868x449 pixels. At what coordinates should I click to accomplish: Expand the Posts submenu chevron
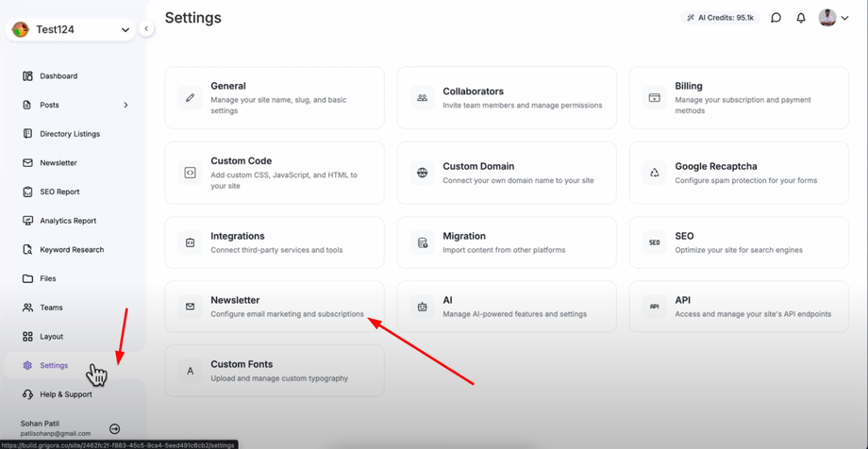click(125, 105)
